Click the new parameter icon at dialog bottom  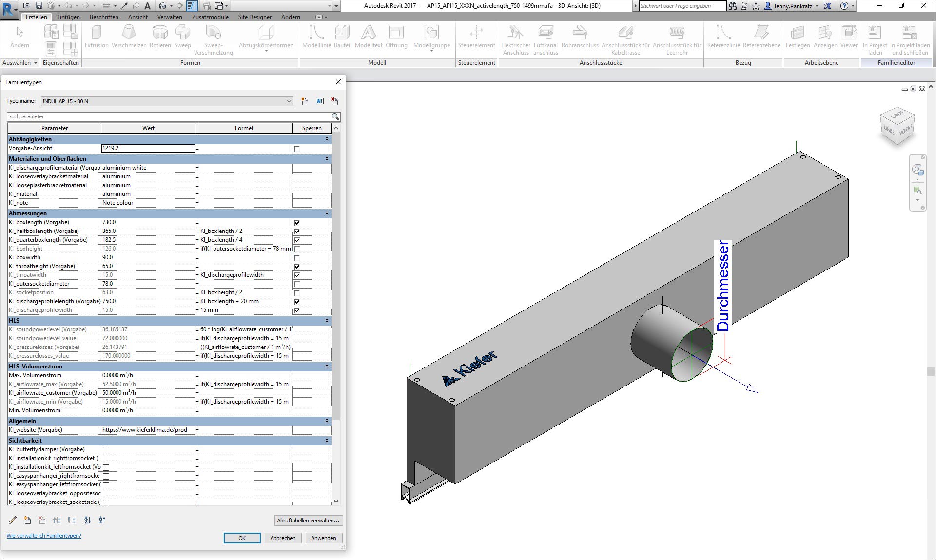tap(27, 520)
